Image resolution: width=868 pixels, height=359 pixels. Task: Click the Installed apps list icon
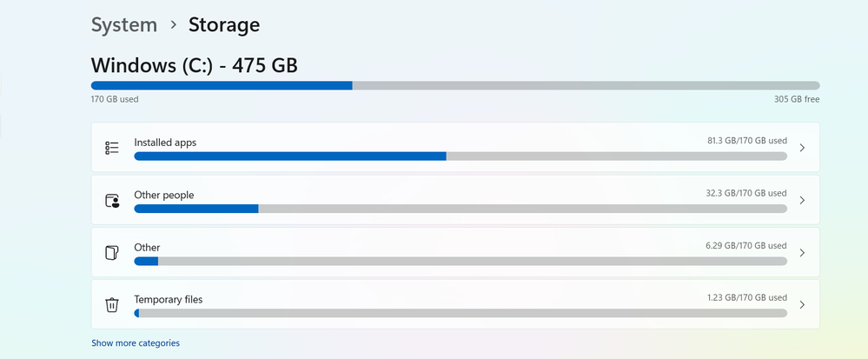(112, 148)
